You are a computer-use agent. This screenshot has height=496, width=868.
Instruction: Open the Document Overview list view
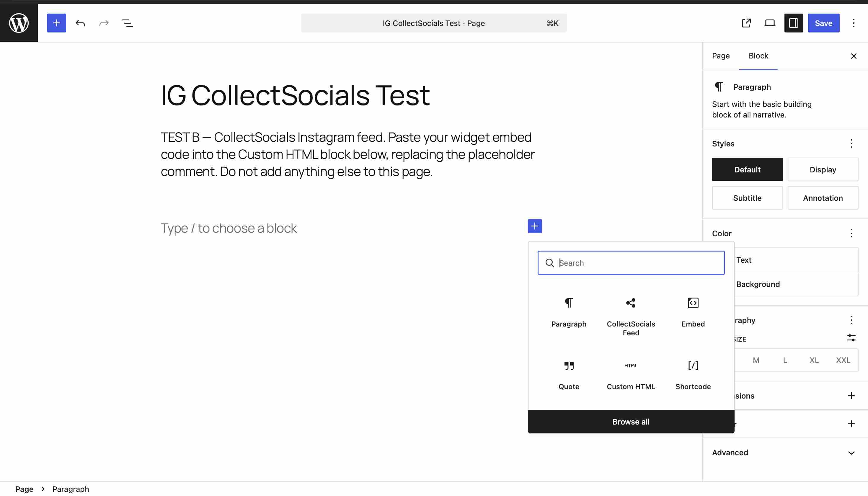[x=128, y=23]
